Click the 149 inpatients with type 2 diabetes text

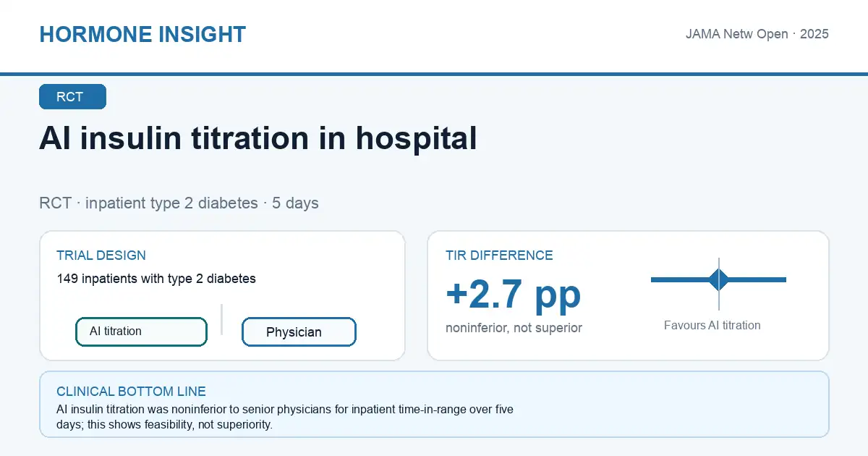pyautogui.click(x=156, y=279)
